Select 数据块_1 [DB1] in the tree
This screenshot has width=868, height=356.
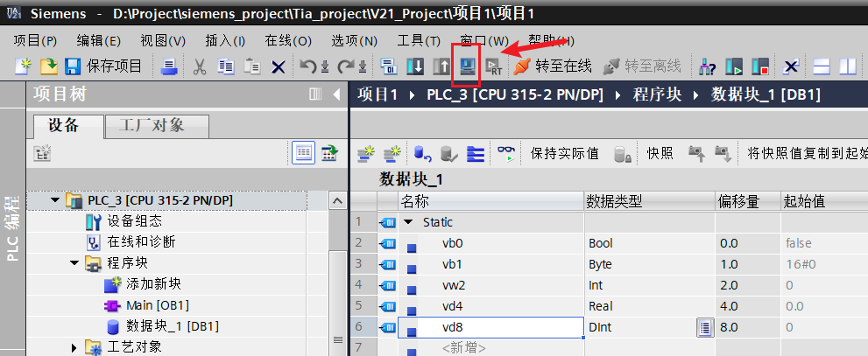pyautogui.click(x=172, y=326)
